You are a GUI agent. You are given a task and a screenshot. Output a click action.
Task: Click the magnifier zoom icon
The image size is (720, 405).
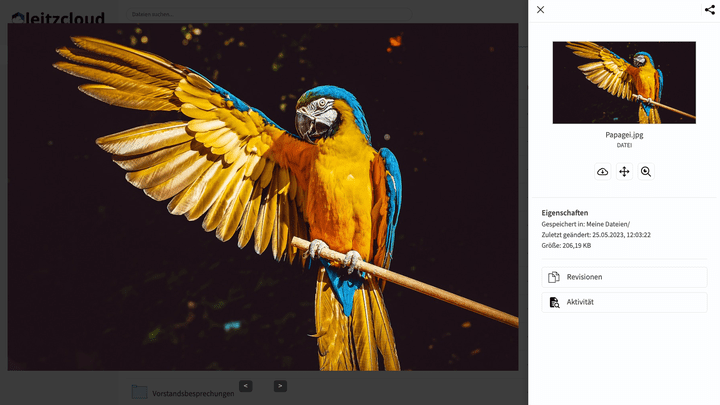[x=646, y=172]
